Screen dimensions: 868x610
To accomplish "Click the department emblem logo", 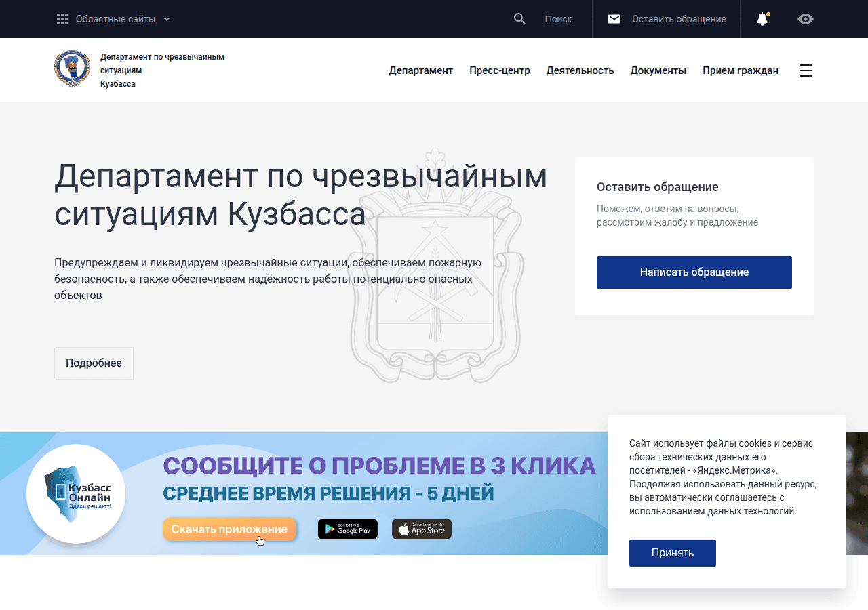I will coord(72,69).
